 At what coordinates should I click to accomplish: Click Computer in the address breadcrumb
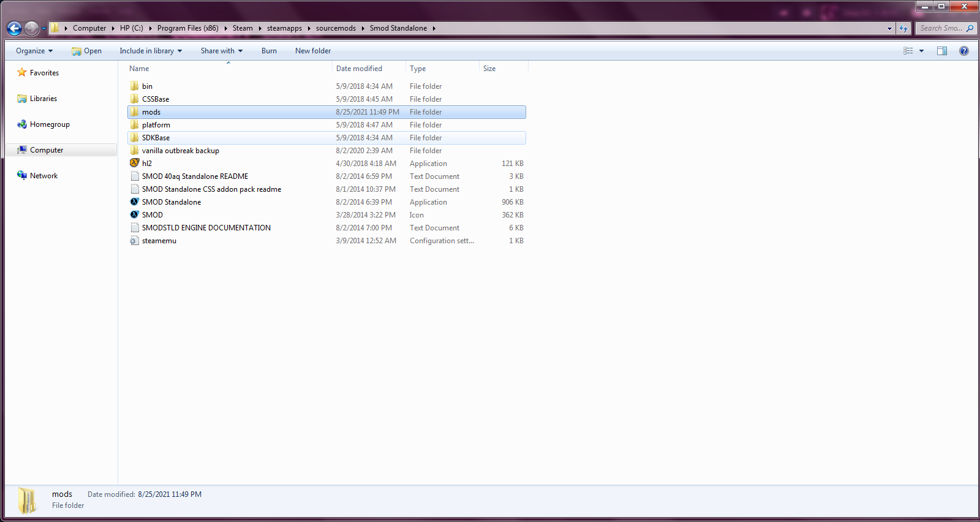point(89,28)
